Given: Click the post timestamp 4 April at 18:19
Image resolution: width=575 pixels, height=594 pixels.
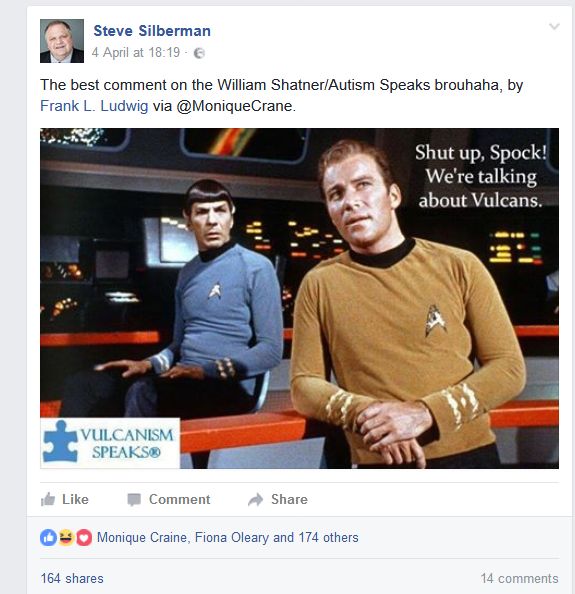Looking at the screenshot, I should 136,52.
